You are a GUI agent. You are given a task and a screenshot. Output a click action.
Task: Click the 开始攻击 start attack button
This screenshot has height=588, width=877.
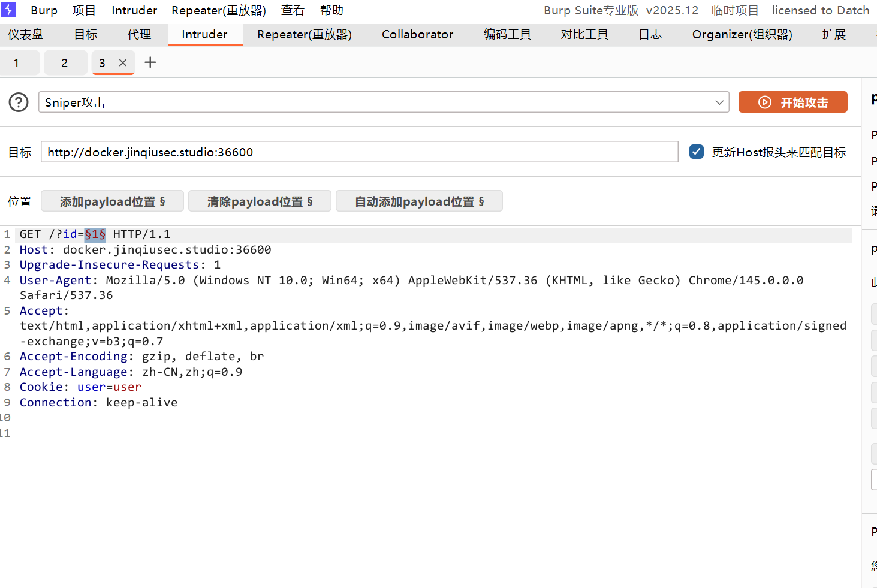point(792,102)
